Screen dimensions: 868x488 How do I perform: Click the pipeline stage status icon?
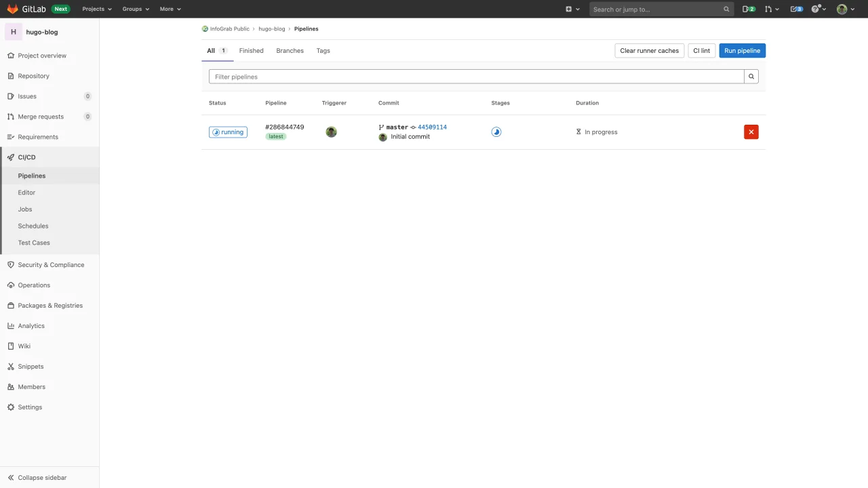click(x=496, y=132)
